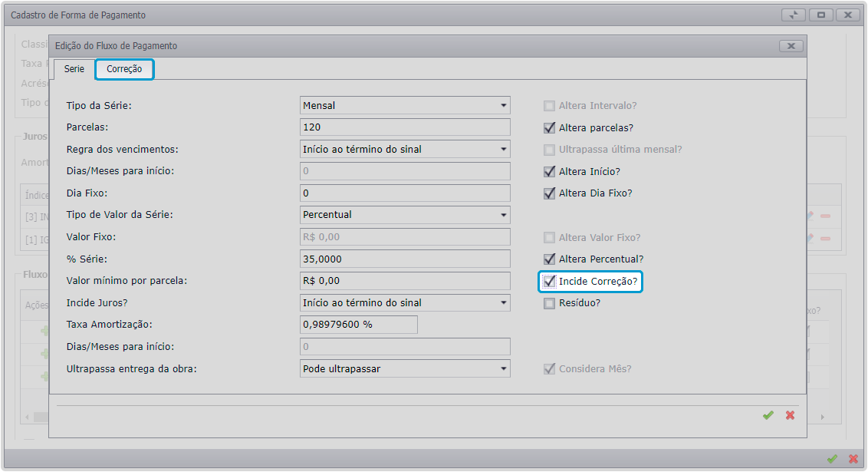The image size is (868, 472).
Task: Toggle Considera Mês? checkbox
Action: click(x=549, y=369)
